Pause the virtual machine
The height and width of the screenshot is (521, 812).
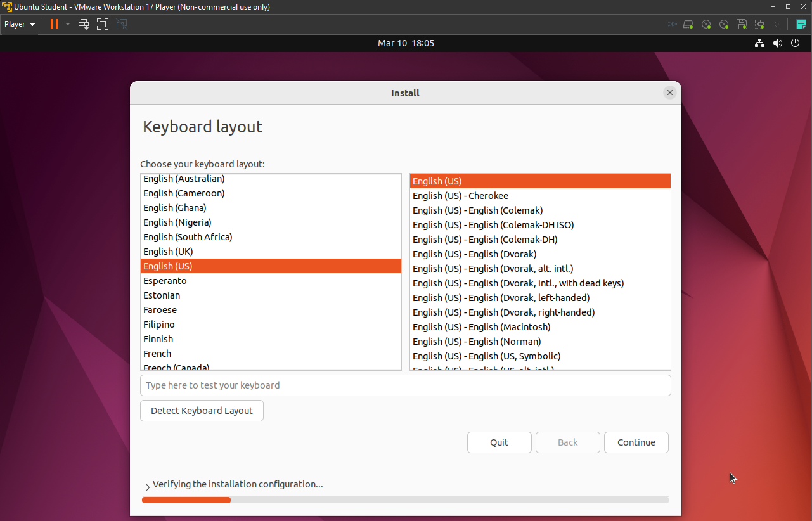click(55, 24)
